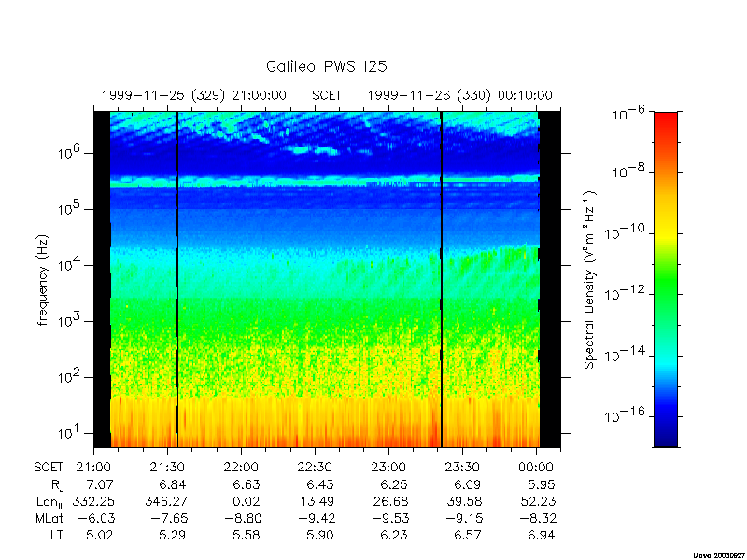Click the RJ value '6.25'
747x560 pixels.
(394, 484)
